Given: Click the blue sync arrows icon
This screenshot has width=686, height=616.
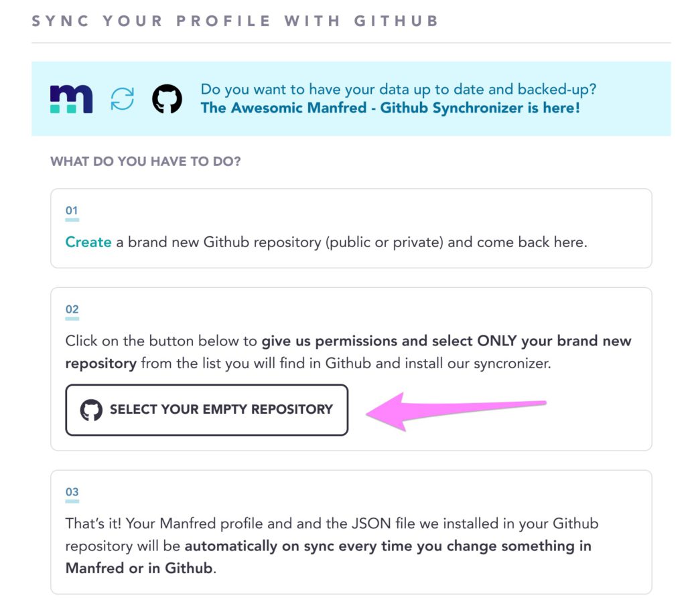Looking at the screenshot, I should (x=122, y=98).
